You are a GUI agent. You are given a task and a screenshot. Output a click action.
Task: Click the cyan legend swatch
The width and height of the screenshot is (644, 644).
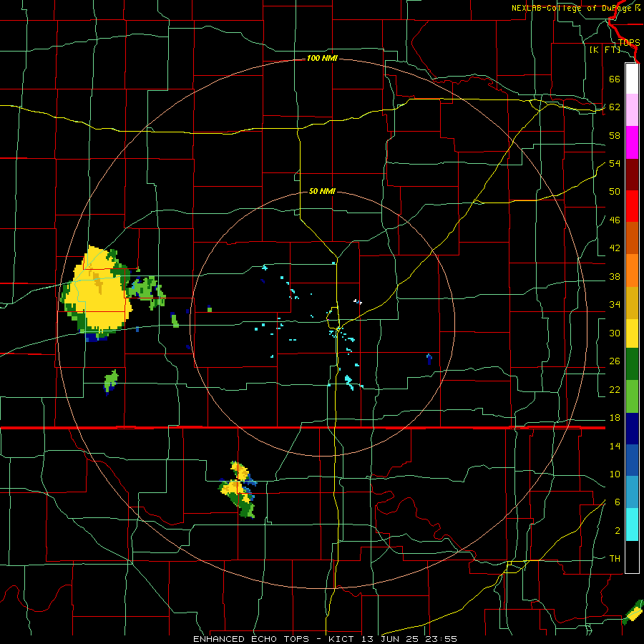click(632, 525)
